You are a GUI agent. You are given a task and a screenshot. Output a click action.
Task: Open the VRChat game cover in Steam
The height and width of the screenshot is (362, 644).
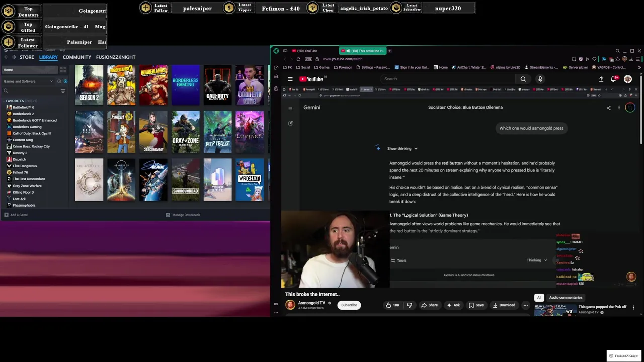[x=250, y=179]
